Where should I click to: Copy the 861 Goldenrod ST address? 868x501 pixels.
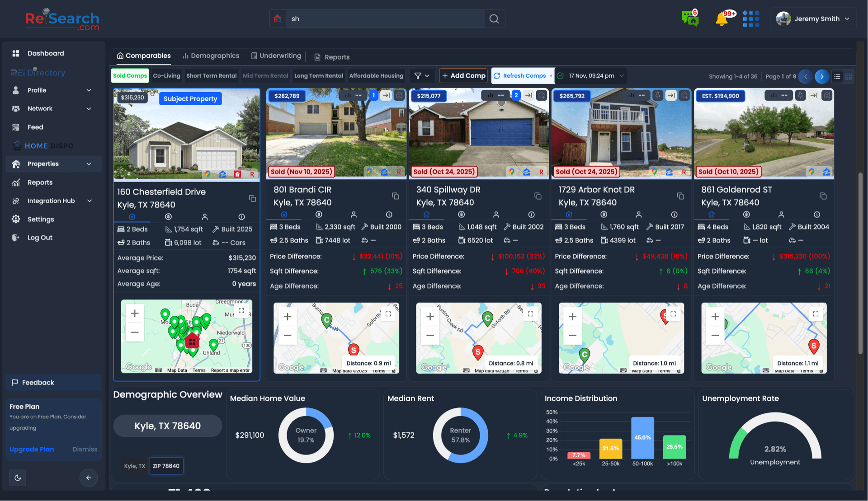(823, 196)
